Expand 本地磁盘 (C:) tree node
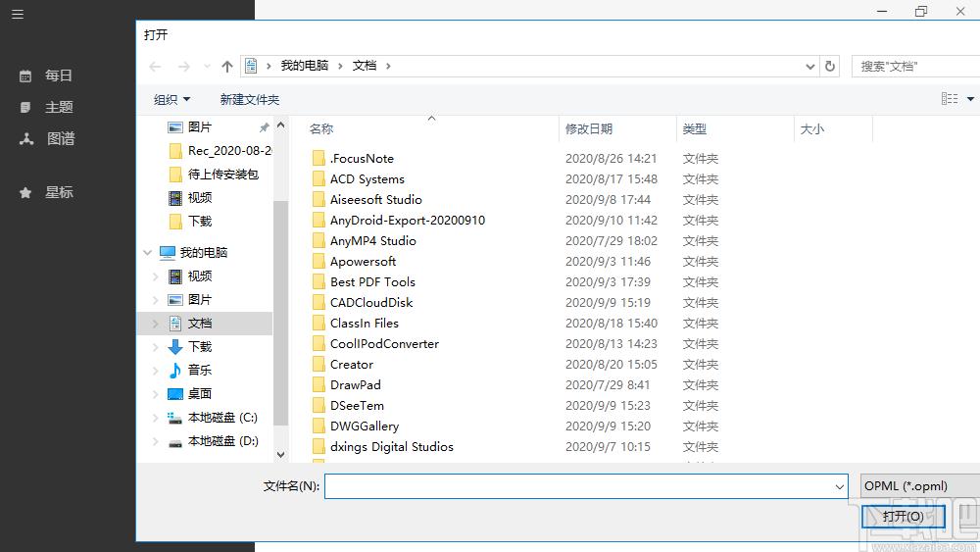The height and width of the screenshot is (552, 980). (155, 418)
